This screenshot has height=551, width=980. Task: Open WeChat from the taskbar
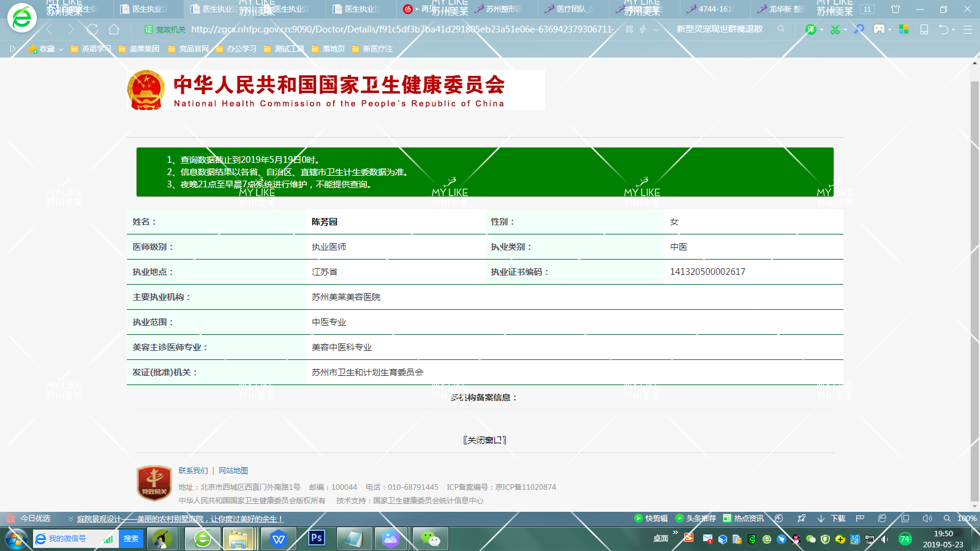430,539
